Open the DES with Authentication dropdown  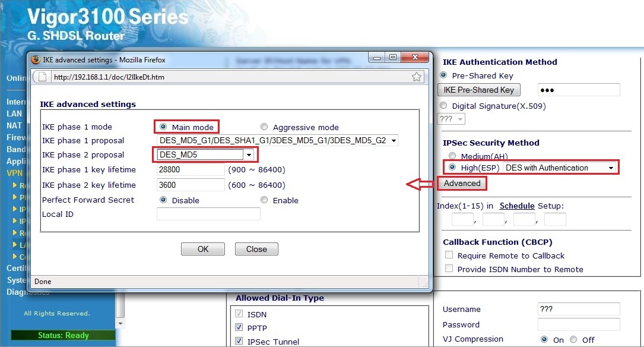pos(560,168)
